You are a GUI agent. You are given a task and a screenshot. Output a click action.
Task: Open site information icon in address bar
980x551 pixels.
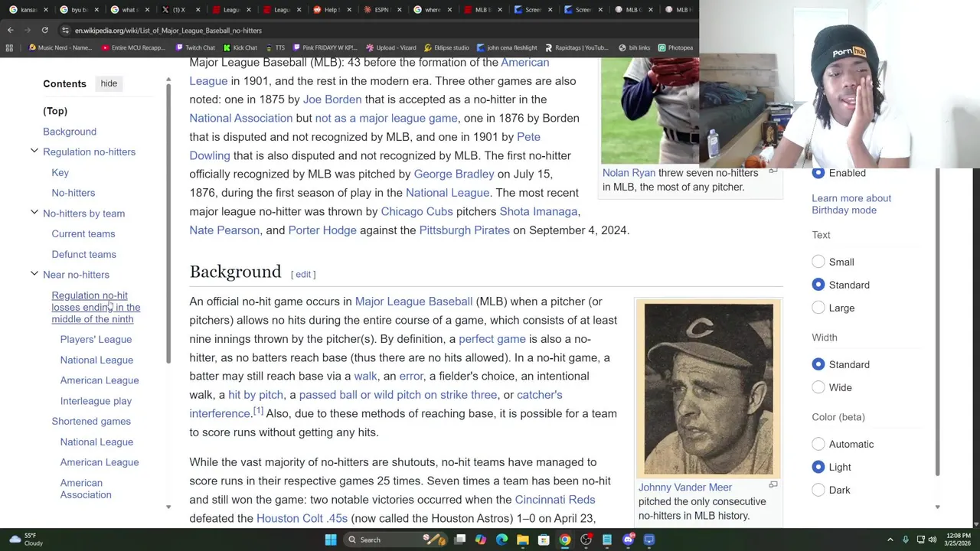point(65,30)
